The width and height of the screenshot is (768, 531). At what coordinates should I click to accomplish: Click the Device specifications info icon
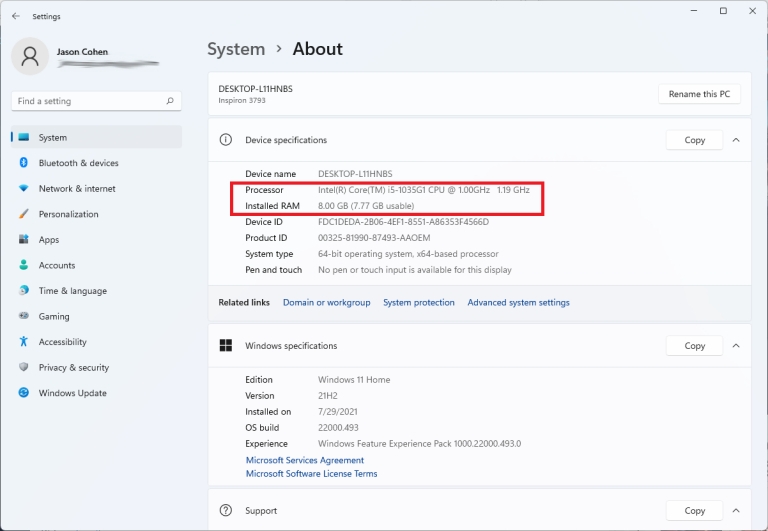click(226, 140)
